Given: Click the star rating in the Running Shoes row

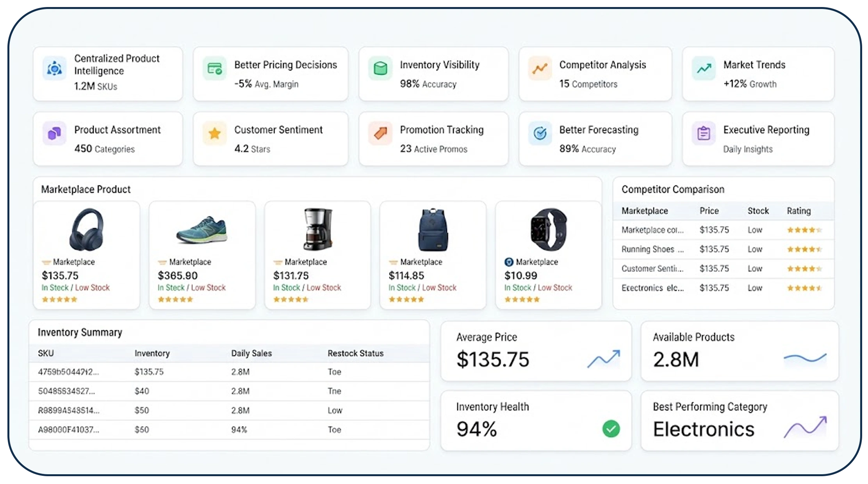Looking at the screenshot, I should (804, 249).
